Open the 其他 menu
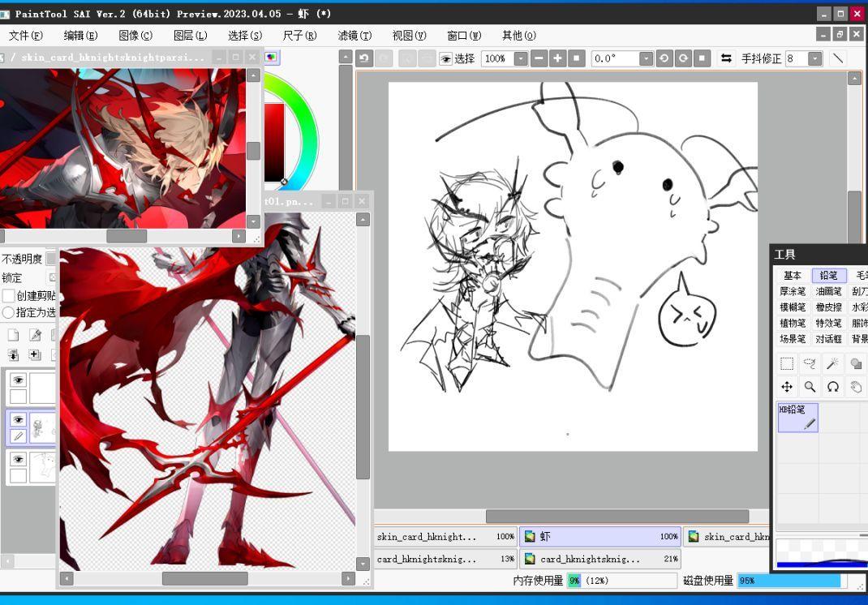The image size is (868, 605). click(x=518, y=36)
